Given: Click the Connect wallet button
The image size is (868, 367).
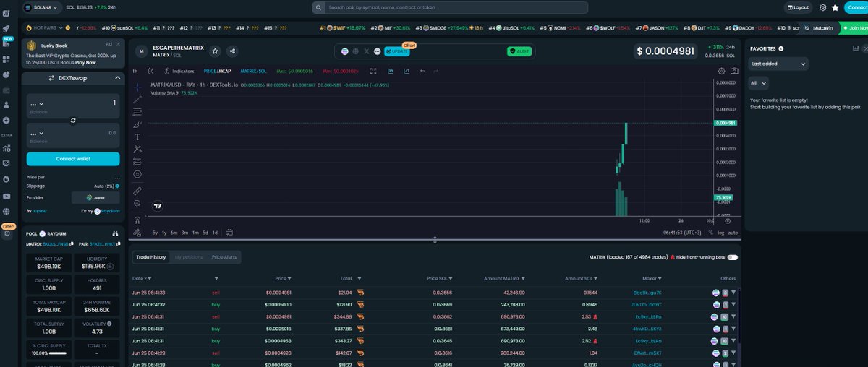Looking at the screenshot, I should click(x=73, y=159).
